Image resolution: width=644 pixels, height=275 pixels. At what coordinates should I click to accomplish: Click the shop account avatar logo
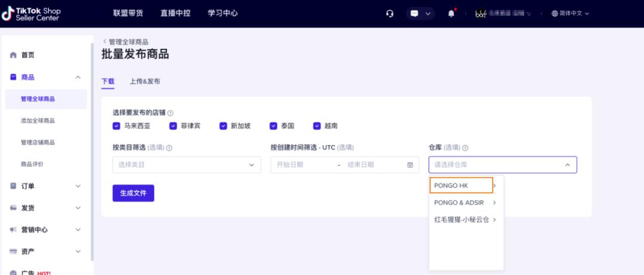pyautogui.click(x=481, y=14)
